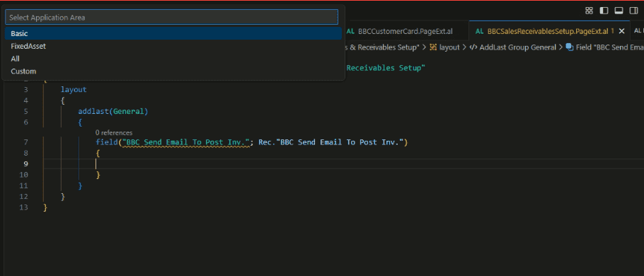Click line number 9 in gutter
Image resolution: width=644 pixels, height=276 pixels.
tap(26, 164)
